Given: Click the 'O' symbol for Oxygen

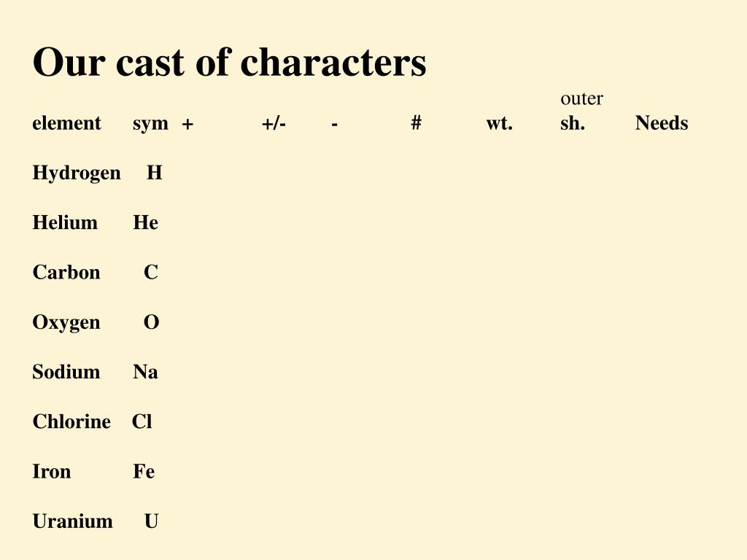Looking at the screenshot, I should (152, 322).
